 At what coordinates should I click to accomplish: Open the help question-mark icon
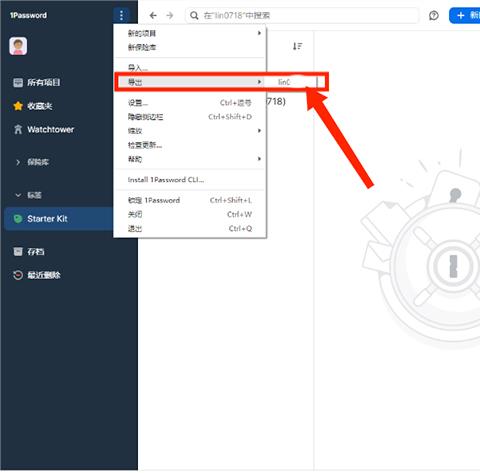coord(434,15)
